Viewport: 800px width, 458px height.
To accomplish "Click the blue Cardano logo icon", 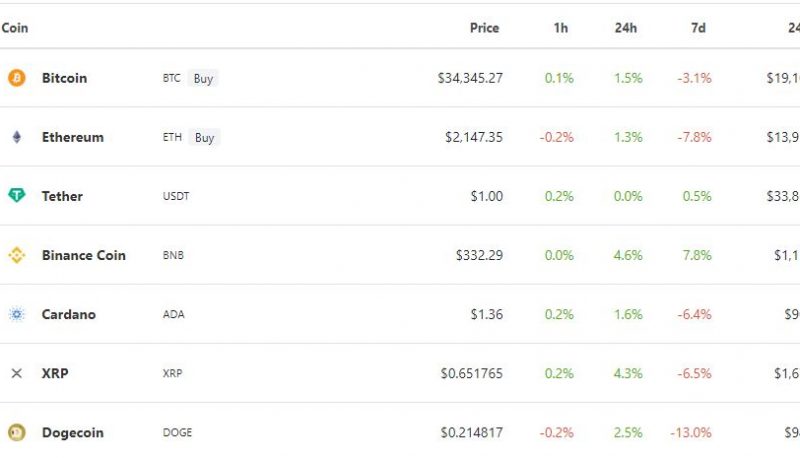I will coord(16,314).
